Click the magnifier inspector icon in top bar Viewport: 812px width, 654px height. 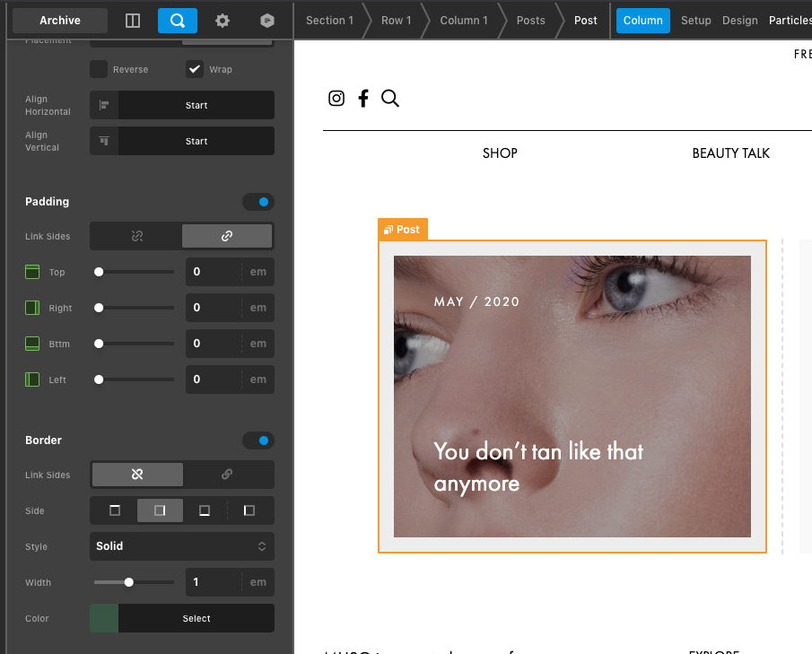[178, 21]
